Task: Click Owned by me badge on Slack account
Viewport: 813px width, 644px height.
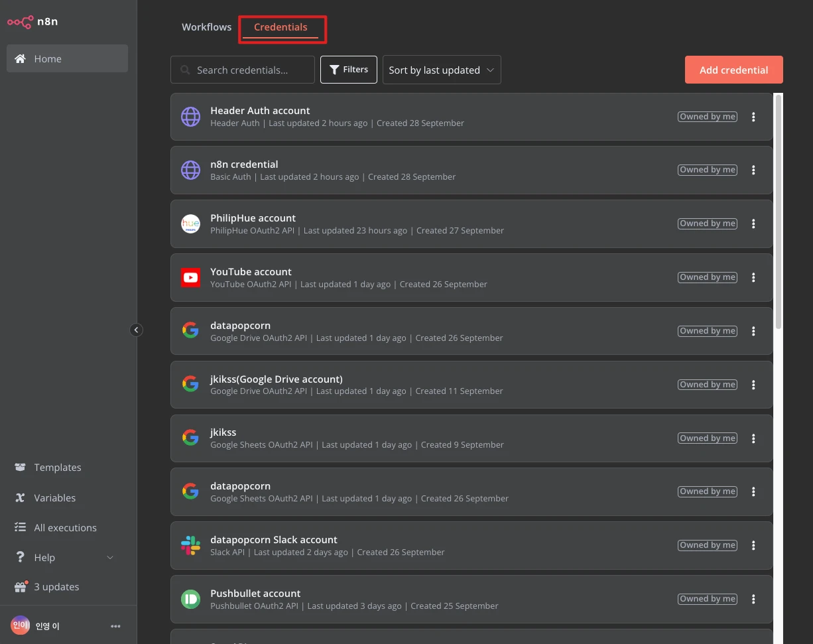Action: tap(708, 545)
